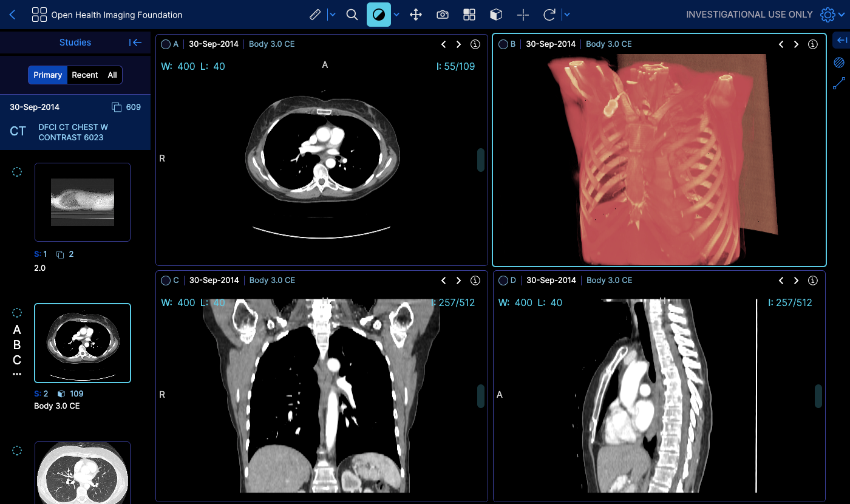This screenshot has height=504, width=850.
Task: Click the scroll slider in viewport D
Action: [818, 396]
